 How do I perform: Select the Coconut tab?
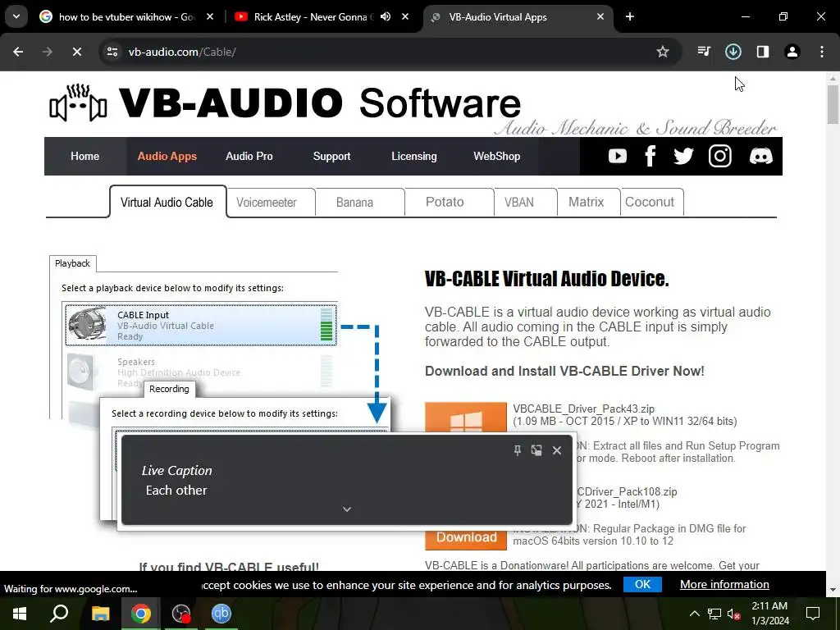tap(651, 203)
